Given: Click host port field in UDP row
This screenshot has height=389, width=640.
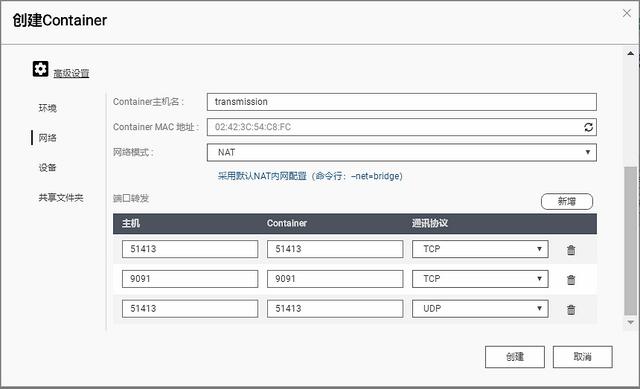Looking at the screenshot, I should click(x=190, y=309).
